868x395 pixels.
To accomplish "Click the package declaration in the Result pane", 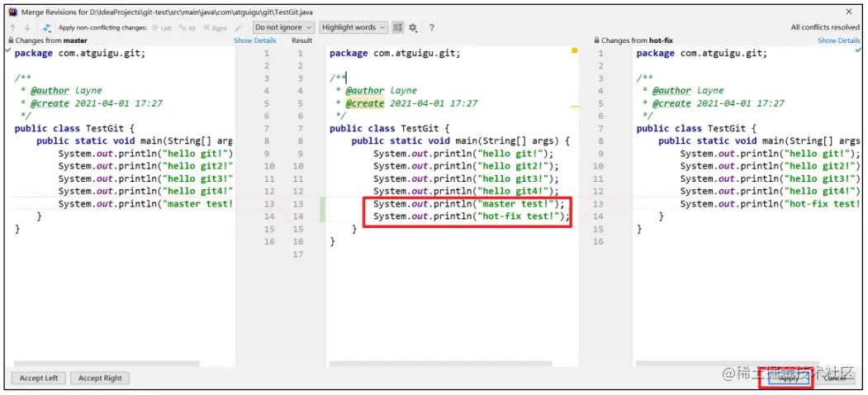I will (x=395, y=53).
